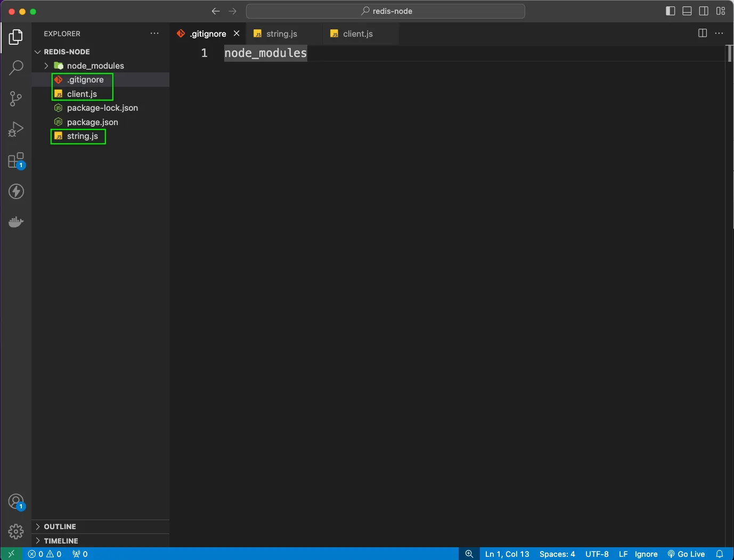Toggle the bottom panel layout icon
Viewport: 734px width, 560px height.
click(687, 11)
